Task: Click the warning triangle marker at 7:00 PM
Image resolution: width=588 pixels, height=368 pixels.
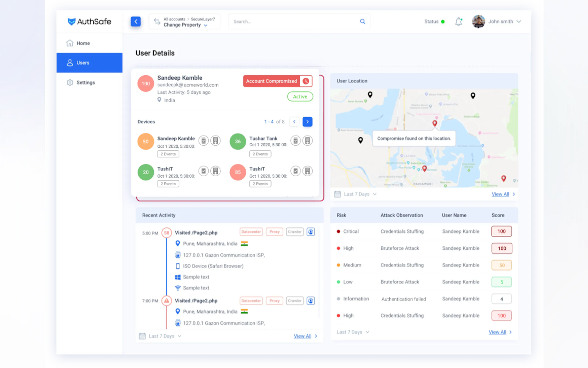Action: [x=166, y=301]
